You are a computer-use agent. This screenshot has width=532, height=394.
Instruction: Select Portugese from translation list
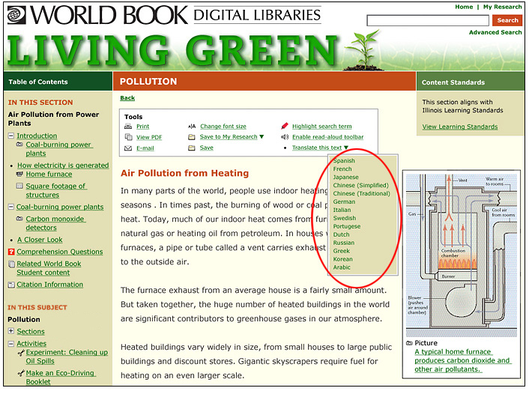347,226
